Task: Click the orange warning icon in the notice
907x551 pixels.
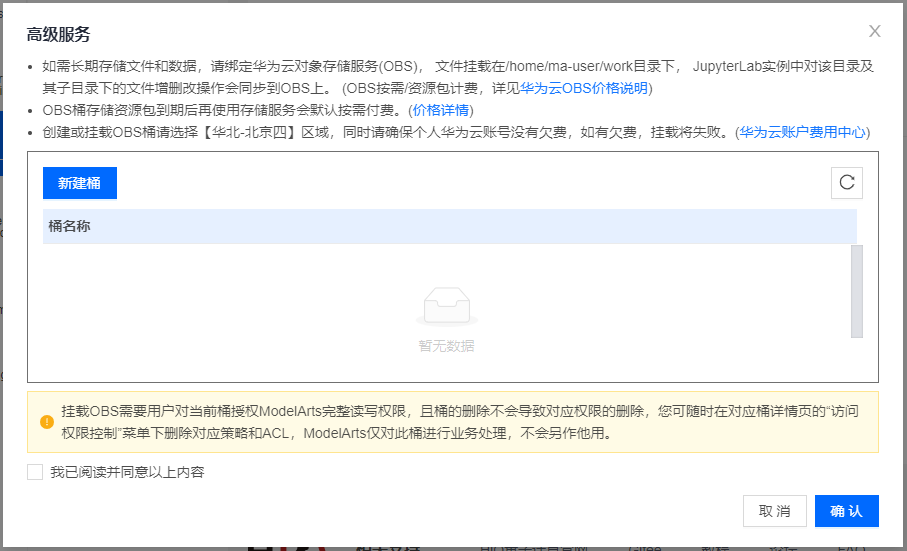Action: click(47, 422)
